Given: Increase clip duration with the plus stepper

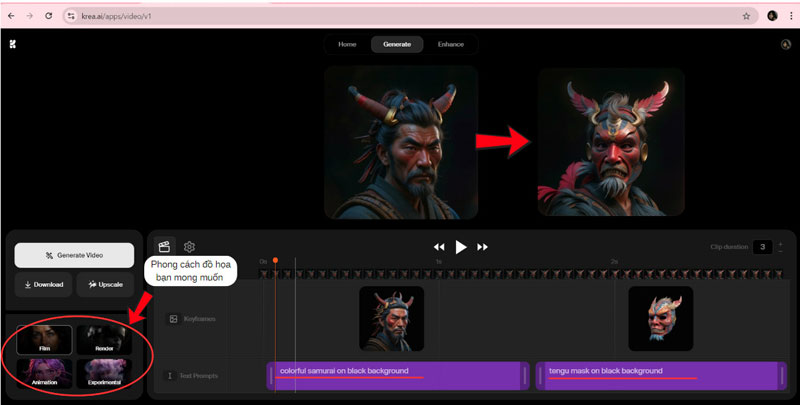Looking at the screenshot, I should tap(781, 243).
